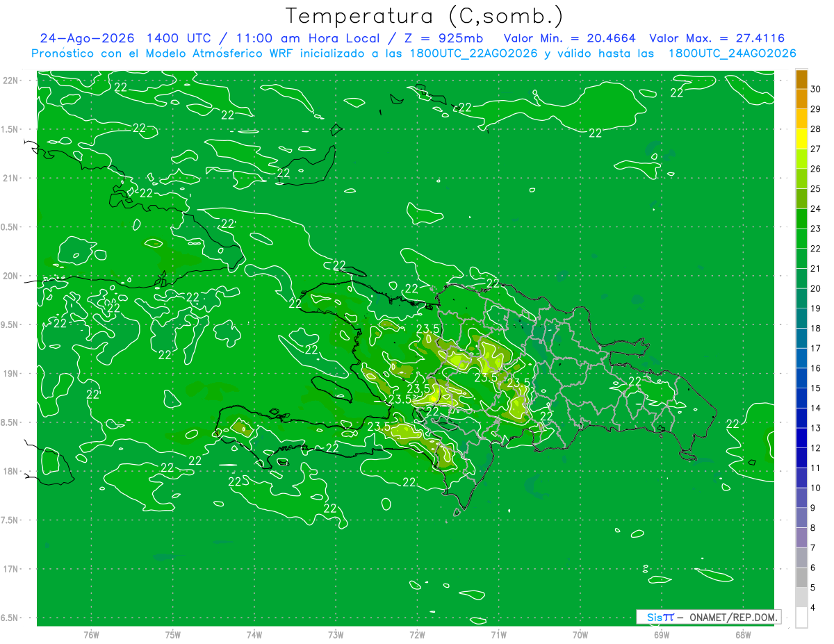Viewport: 834px width, 644px height.
Task: Click the colorbar label "24"
Action: click(x=816, y=208)
